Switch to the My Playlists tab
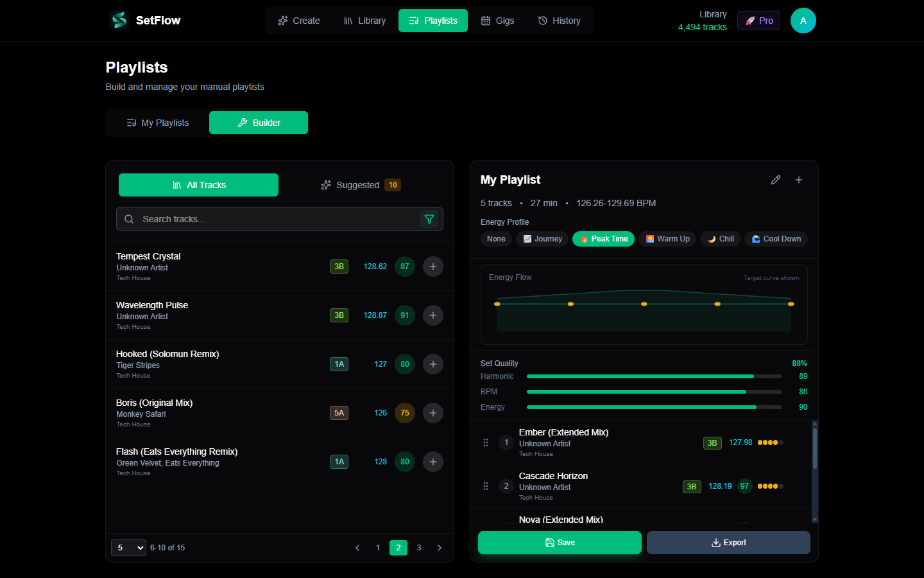This screenshot has width=924, height=578. pos(157,123)
